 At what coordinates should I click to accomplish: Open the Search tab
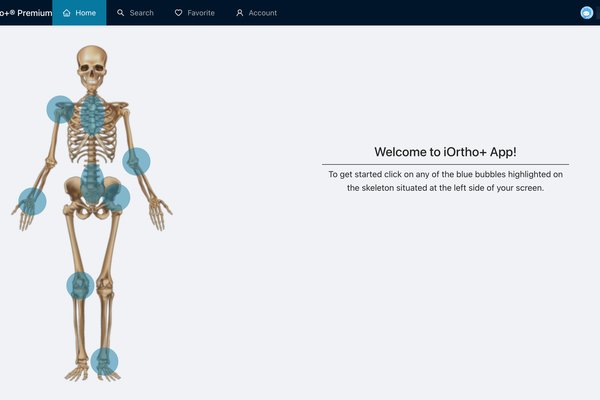pos(135,13)
